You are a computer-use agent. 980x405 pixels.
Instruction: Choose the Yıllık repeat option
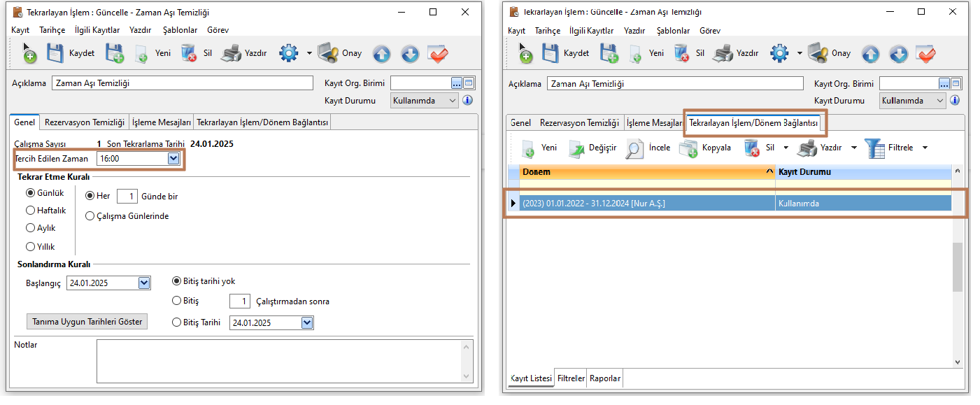[x=31, y=246]
